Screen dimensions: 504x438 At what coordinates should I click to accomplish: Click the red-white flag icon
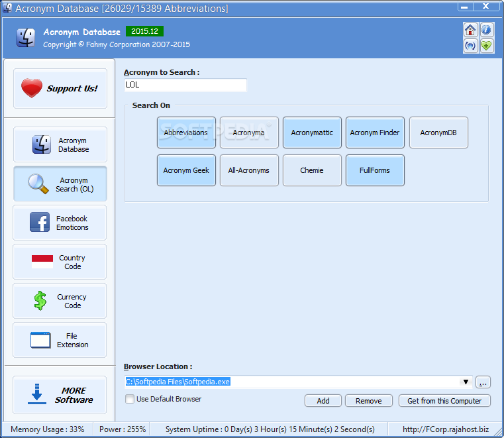click(x=42, y=262)
